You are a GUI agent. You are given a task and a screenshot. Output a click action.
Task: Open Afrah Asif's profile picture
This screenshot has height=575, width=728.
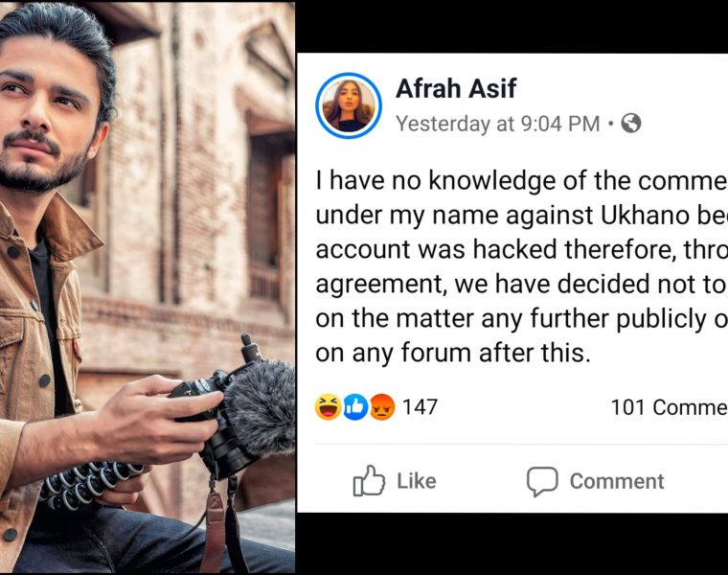point(349,105)
